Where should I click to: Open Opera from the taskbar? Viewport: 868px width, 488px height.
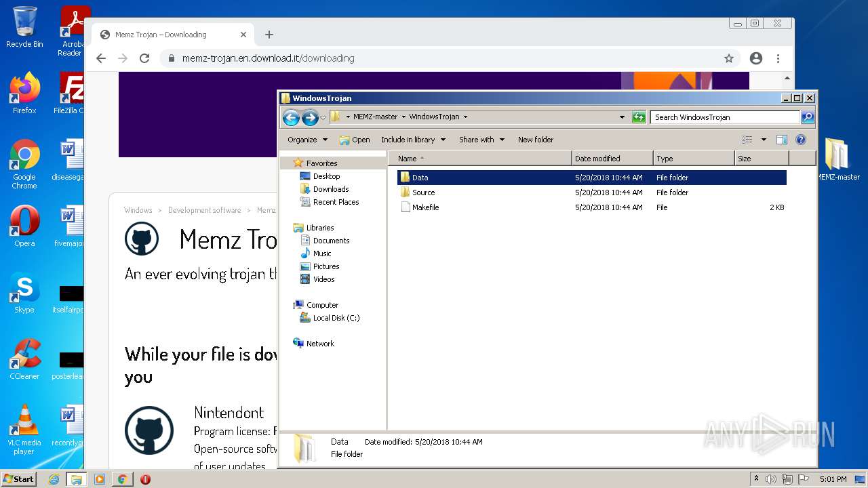145,479
